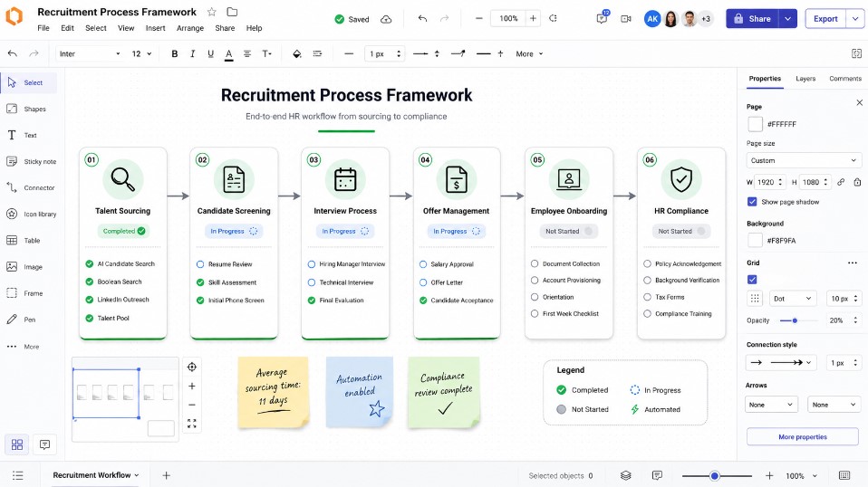Add a new page tab
Screen dimensions: 868x487
tap(166, 475)
